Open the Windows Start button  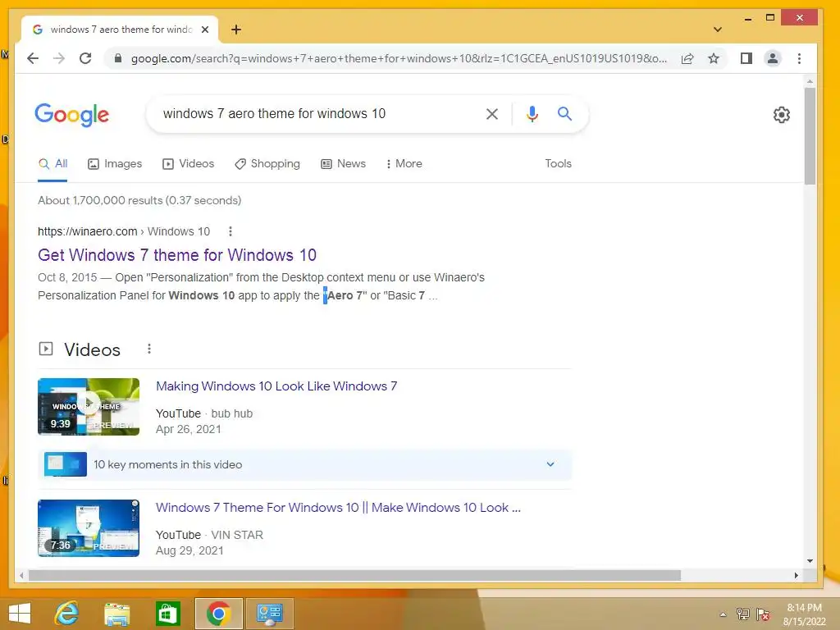coord(20,614)
